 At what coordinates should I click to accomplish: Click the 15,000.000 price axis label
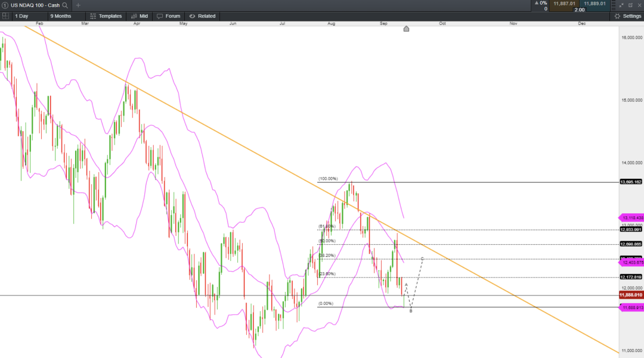[x=631, y=100]
